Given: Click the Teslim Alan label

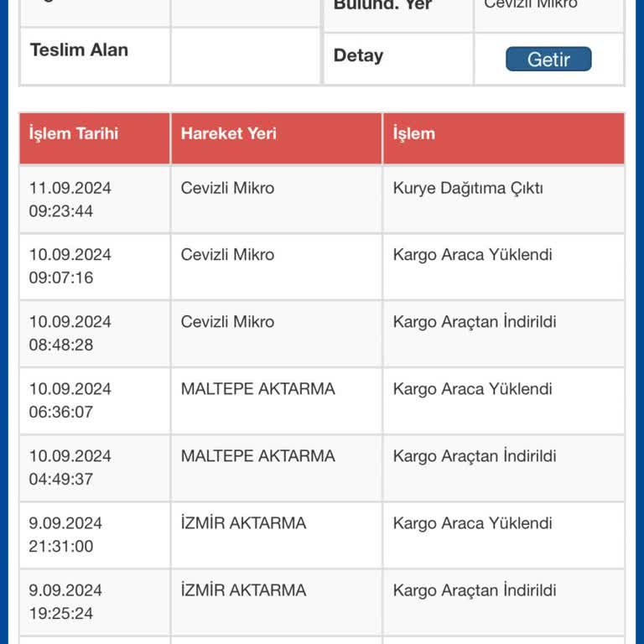Looking at the screenshot, I should (79, 50).
